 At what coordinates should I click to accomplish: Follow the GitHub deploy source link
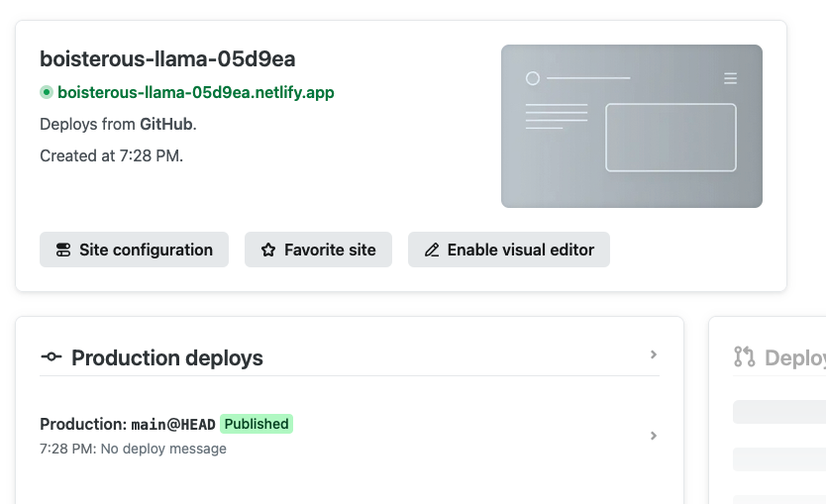[165, 125]
